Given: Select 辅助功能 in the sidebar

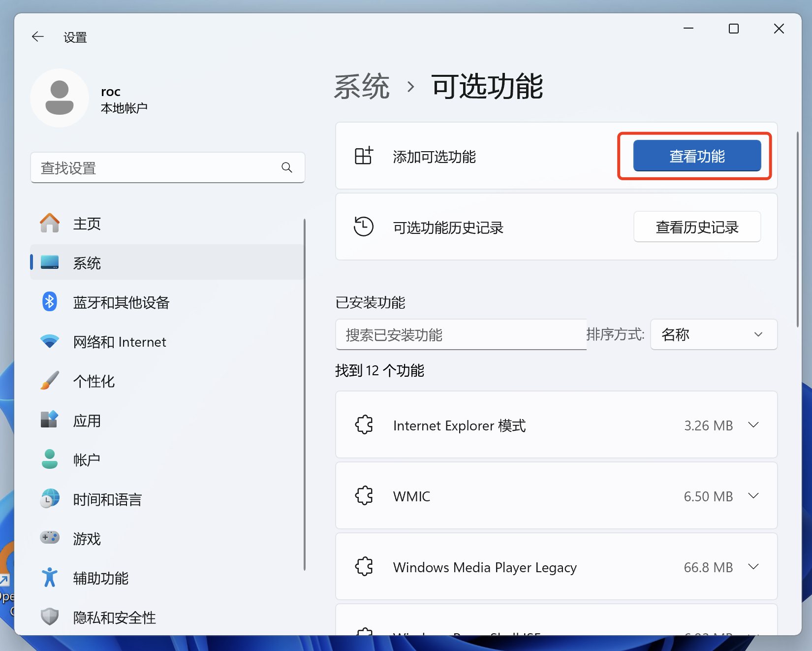Looking at the screenshot, I should pos(167,578).
